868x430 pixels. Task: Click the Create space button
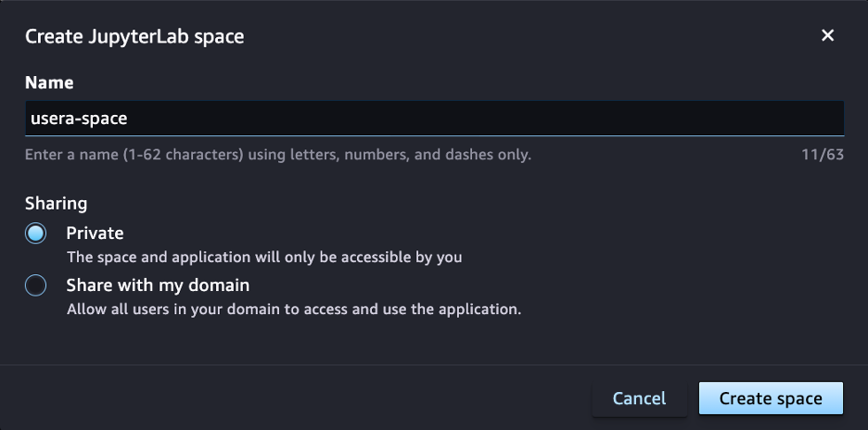(771, 398)
